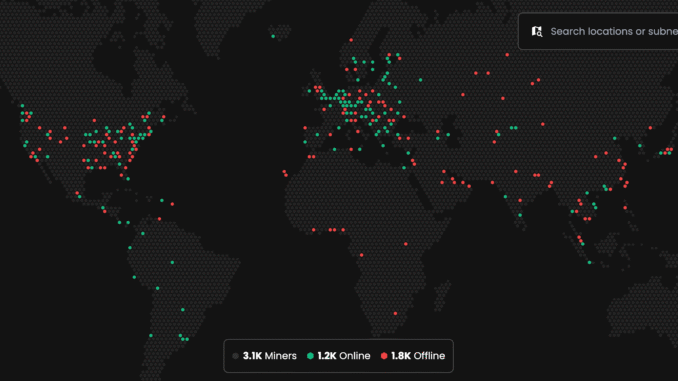Click the red Offline legend dot
Image resolution: width=678 pixels, height=381 pixels.
(384, 356)
